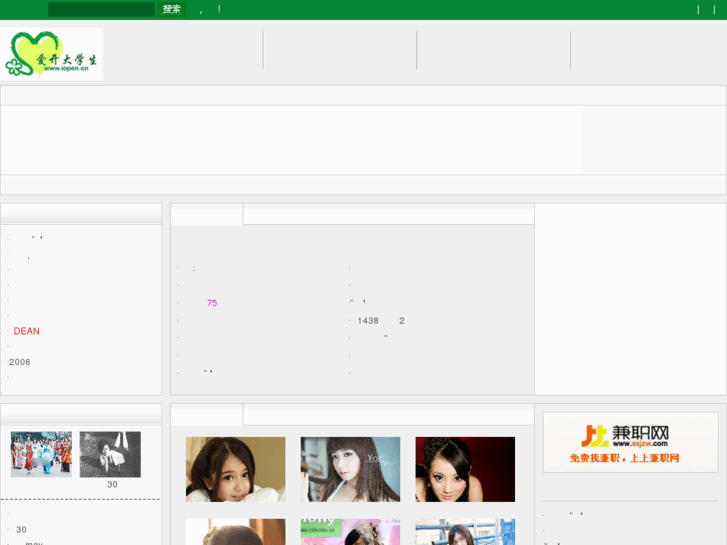This screenshot has width=727, height=545.
Task: Focus the dark green search field
Action: [101, 9]
